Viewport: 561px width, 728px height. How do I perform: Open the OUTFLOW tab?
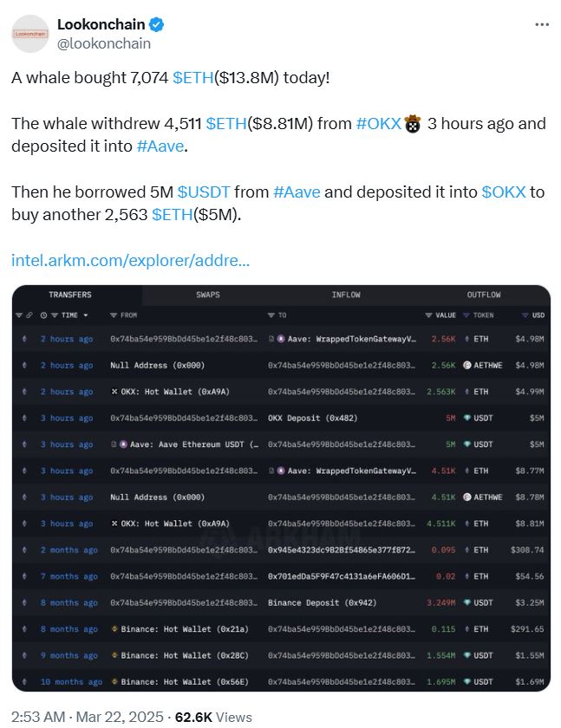[x=484, y=295]
